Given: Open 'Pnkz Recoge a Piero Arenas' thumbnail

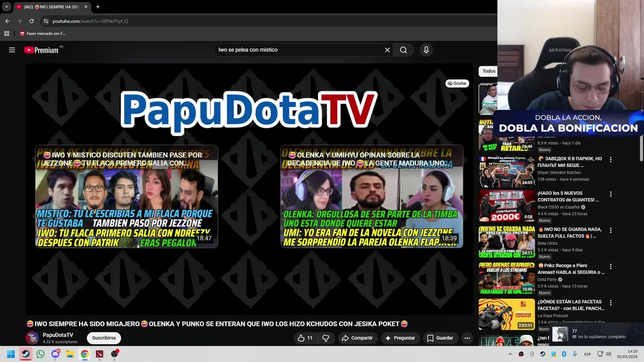Looking at the screenshot, I should pyautogui.click(x=507, y=278).
